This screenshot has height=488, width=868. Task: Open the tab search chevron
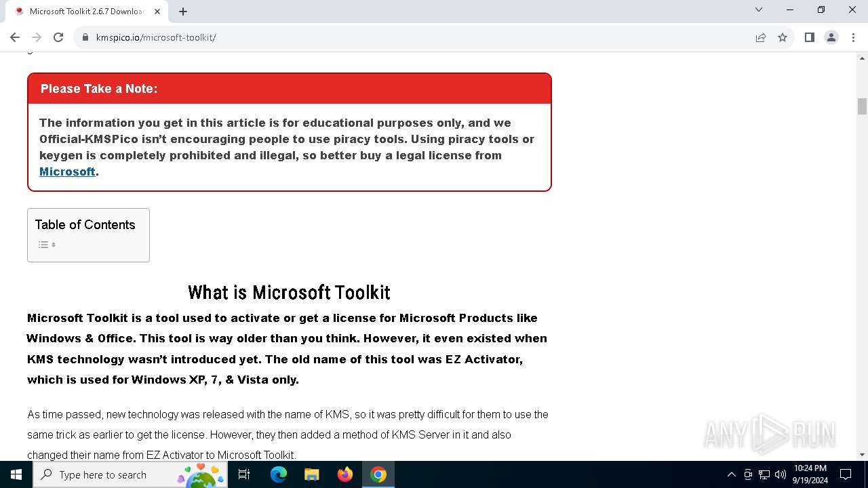[759, 9]
